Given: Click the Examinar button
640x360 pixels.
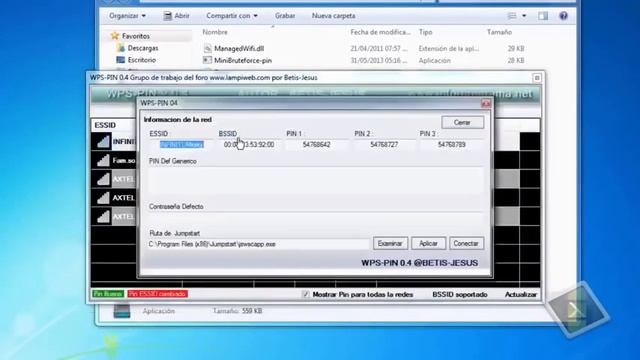Looking at the screenshot, I should click(x=390, y=243).
